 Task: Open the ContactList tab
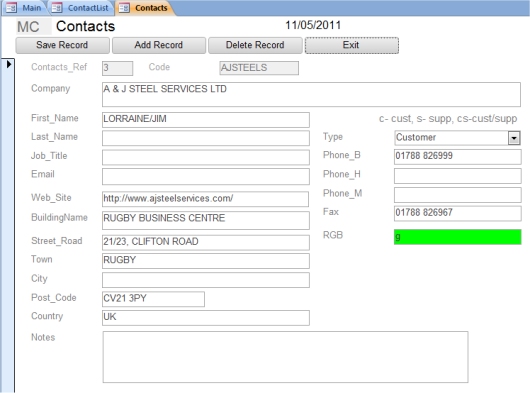[x=80, y=8]
